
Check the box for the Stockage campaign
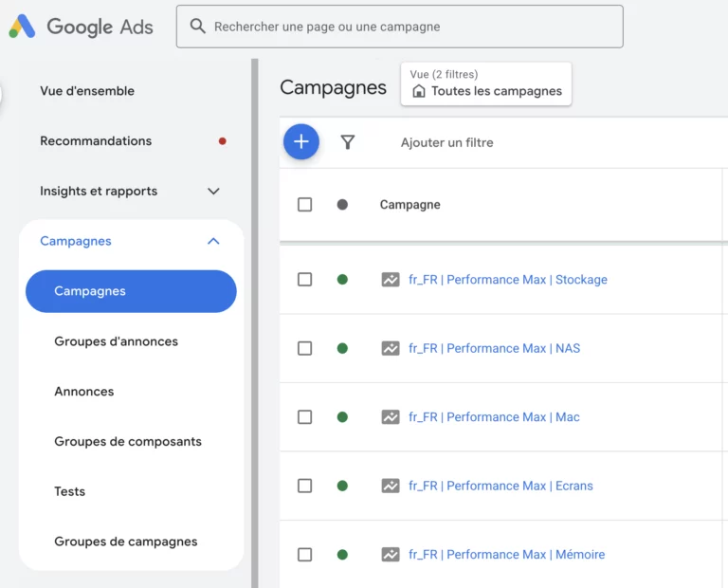(304, 280)
